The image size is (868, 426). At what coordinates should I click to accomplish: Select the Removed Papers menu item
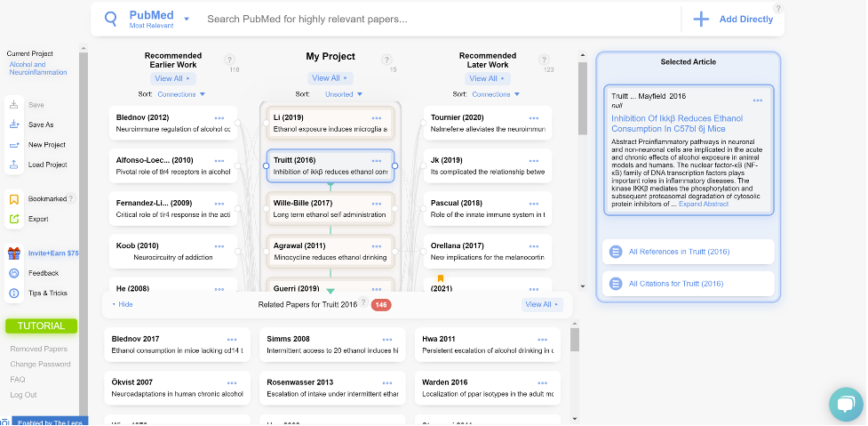(38, 350)
